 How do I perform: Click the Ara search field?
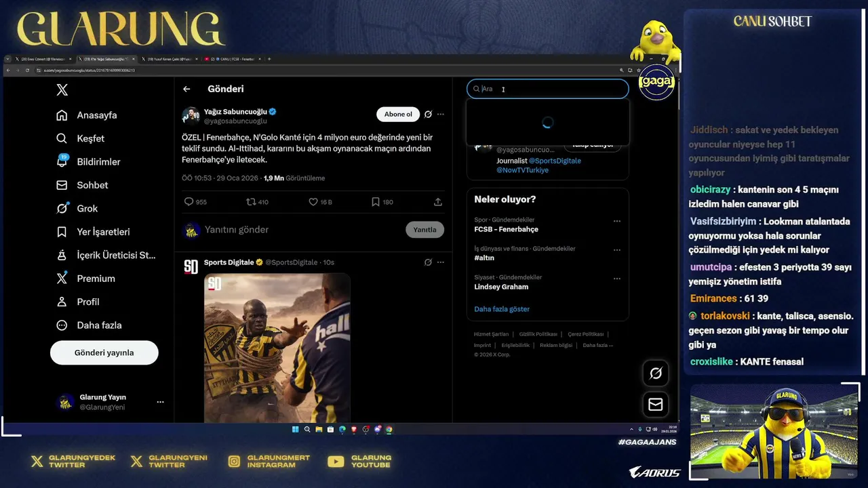tap(548, 89)
